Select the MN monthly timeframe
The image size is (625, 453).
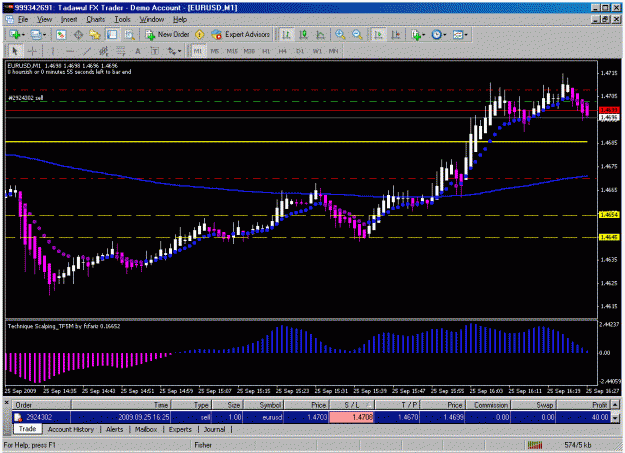(333, 51)
